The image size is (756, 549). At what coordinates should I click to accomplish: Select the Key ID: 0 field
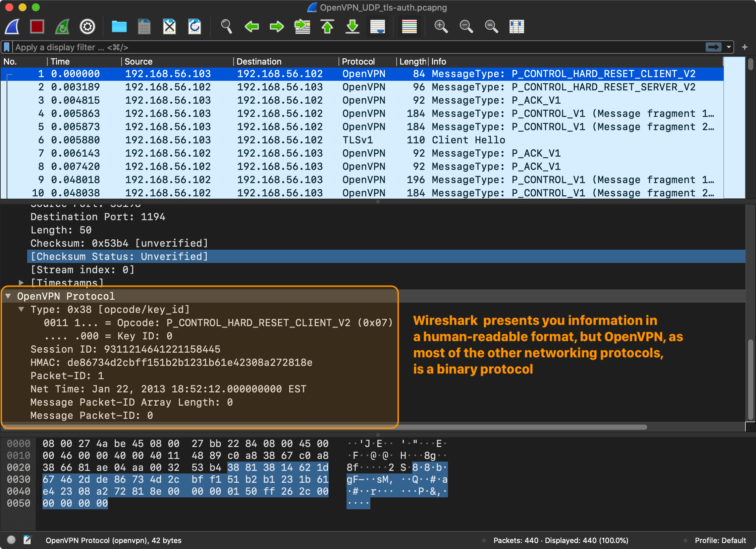108,336
